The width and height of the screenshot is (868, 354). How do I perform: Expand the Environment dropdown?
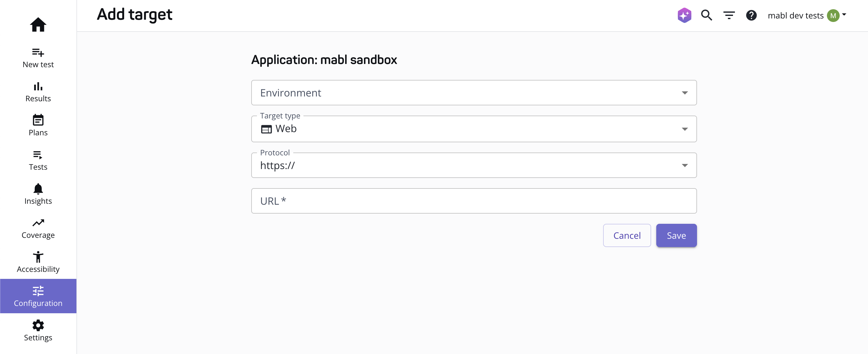click(x=685, y=93)
